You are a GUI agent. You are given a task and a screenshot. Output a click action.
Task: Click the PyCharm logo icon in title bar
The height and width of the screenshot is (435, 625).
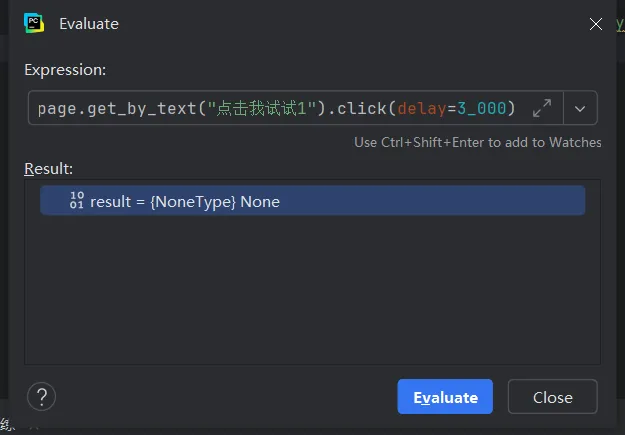[34, 23]
